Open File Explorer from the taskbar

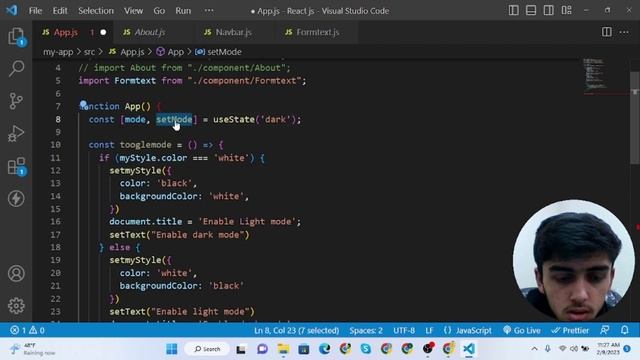tap(283, 349)
